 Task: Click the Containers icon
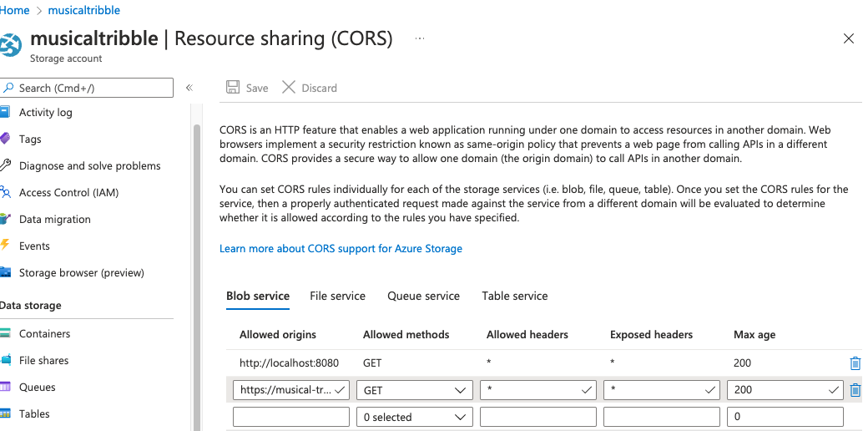point(4,333)
